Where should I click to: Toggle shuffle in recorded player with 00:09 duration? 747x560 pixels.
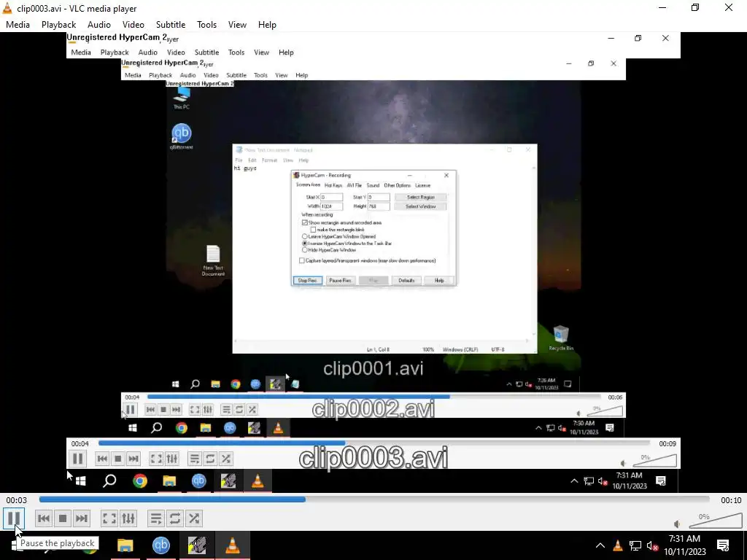[226, 459]
